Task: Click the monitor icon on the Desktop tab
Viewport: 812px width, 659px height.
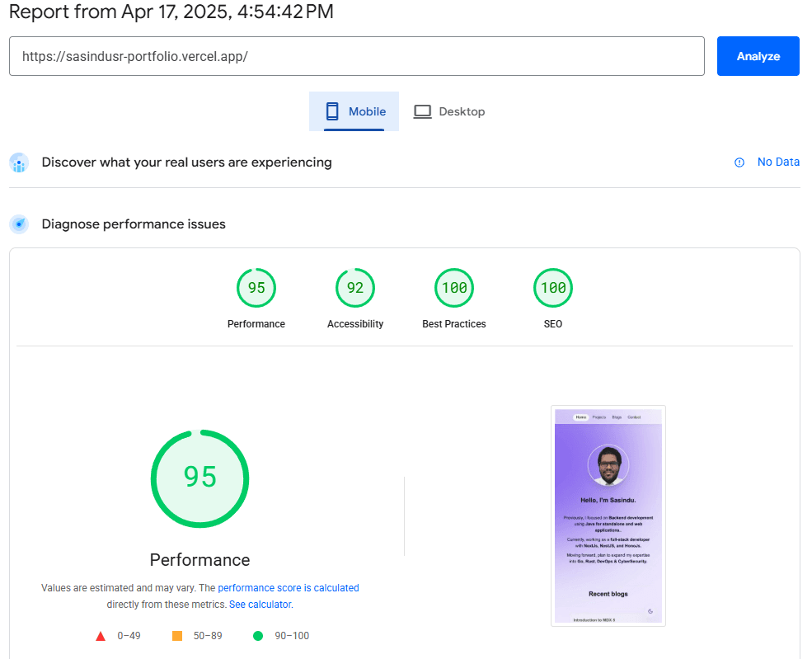Action: tap(423, 111)
